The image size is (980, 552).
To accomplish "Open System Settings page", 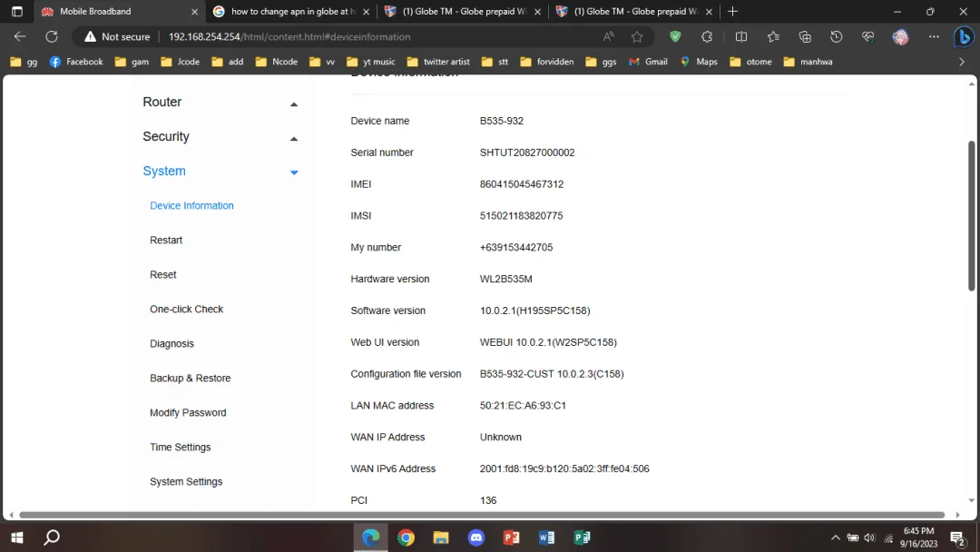I will pyautogui.click(x=186, y=481).
